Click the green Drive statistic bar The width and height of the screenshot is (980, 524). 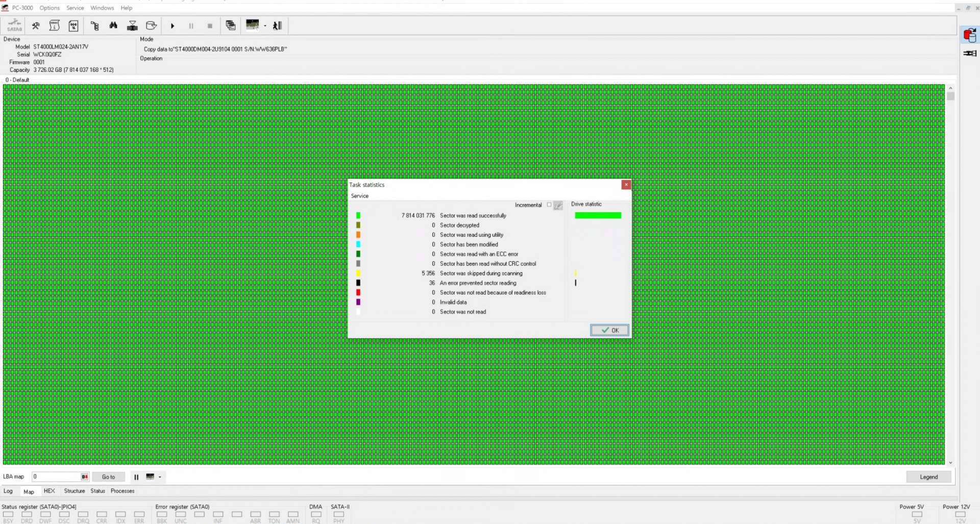598,215
